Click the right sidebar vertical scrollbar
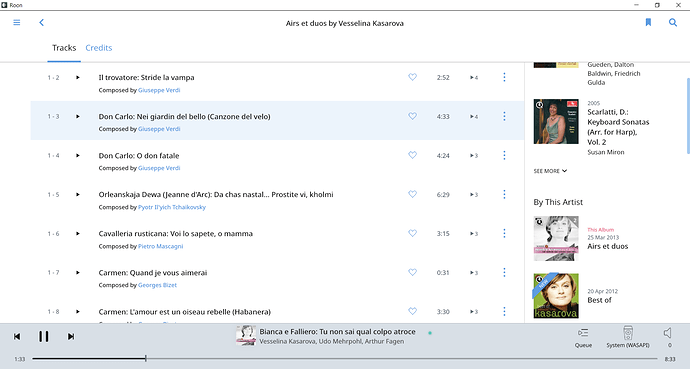The width and height of the screenshot is (690, 369). pyautogui.click(x=688, y=116)
